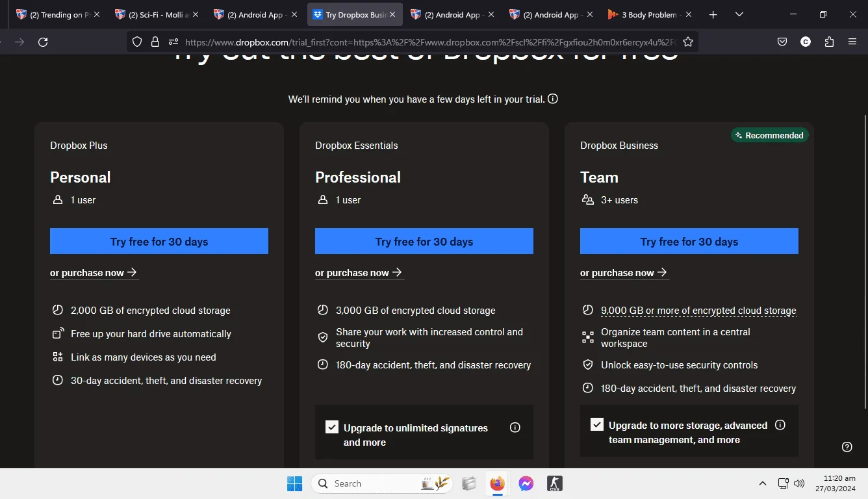The image size is (868, 499).
Task: Click purchase now under Personal plan
Action: 94,273
